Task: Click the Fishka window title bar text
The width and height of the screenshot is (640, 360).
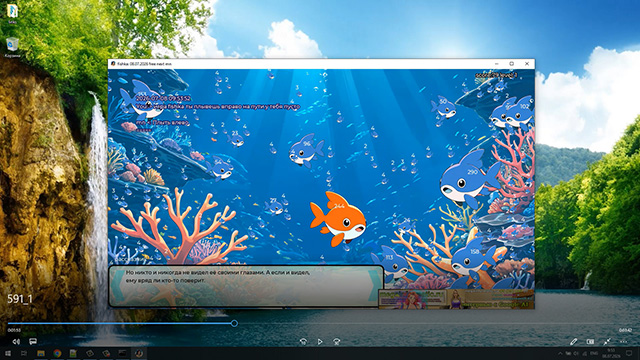Action: (x=144, y=64)
